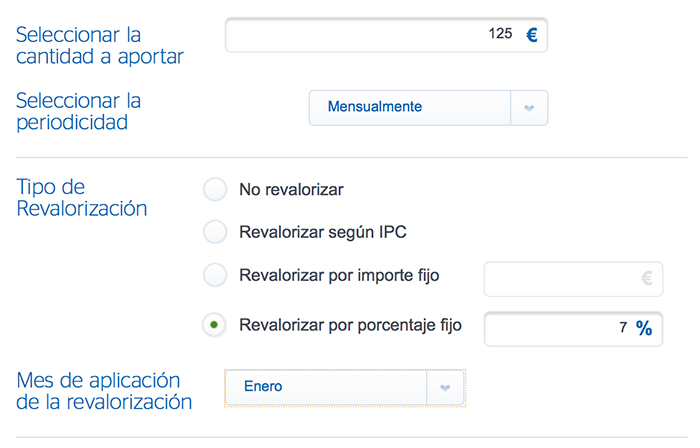The width and height of the screenshot is (700, 448).
Task: Select the No revalorizar radio button
Action: pos(215,189)
